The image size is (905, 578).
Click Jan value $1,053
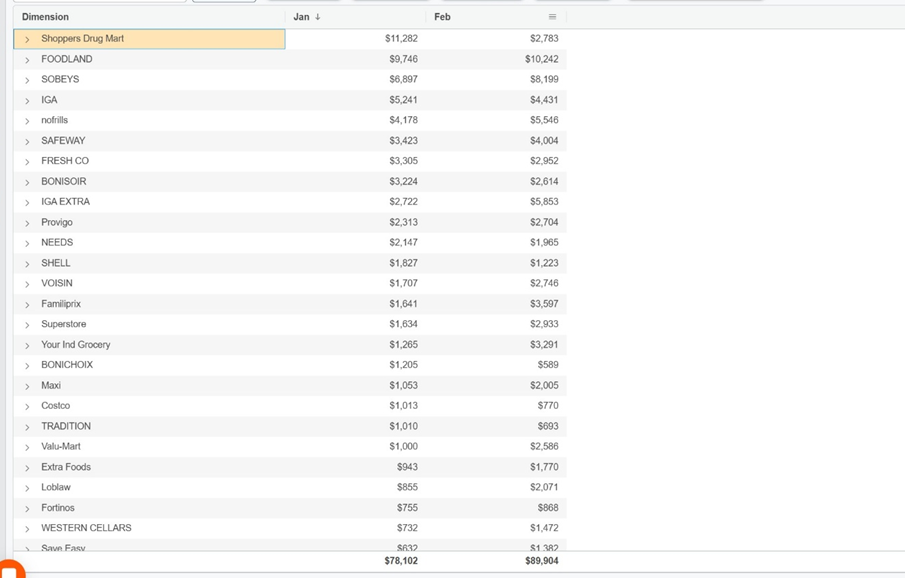pyautogui.click(x=403, y=385)
